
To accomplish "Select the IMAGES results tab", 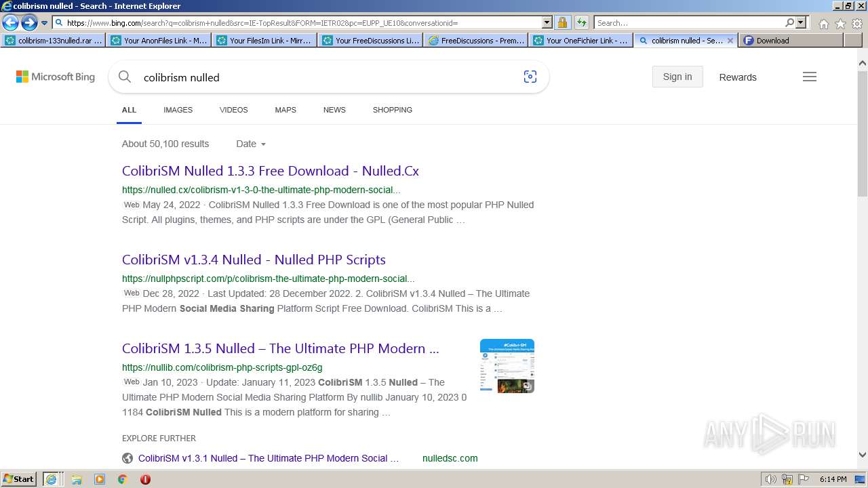I will (x=178, y=110).
